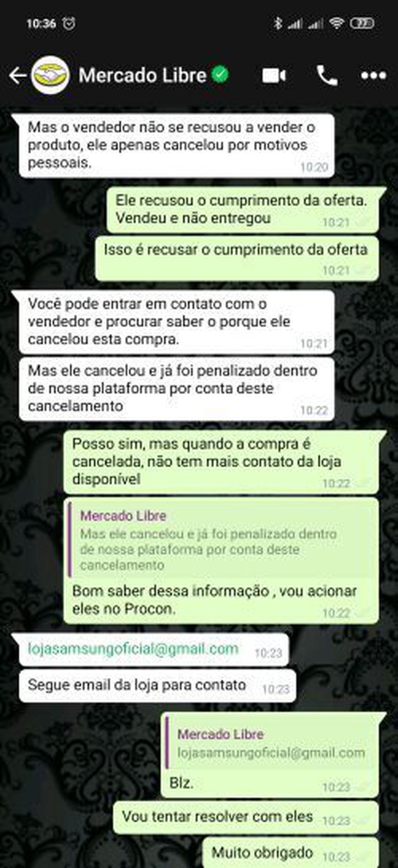Select 'Segue email da loja para contato' message
The width and height of the screenshot is (398, 868).
[157, 686]
